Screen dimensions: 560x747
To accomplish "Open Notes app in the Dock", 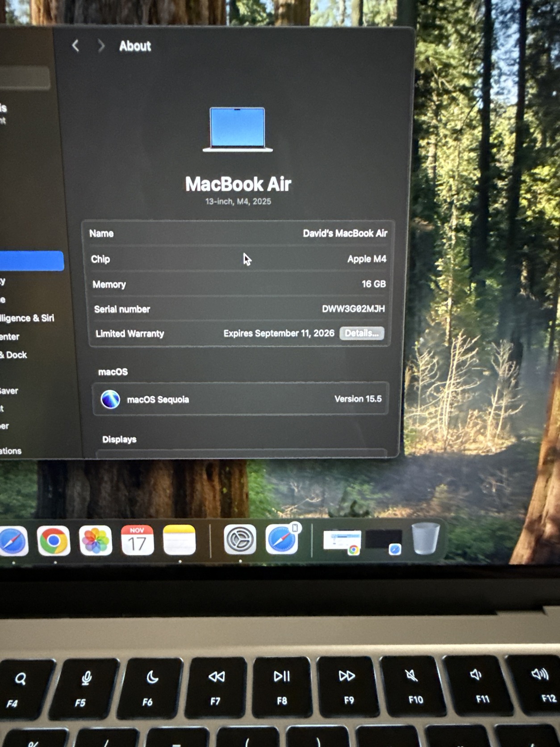I will tap(180, 540).
